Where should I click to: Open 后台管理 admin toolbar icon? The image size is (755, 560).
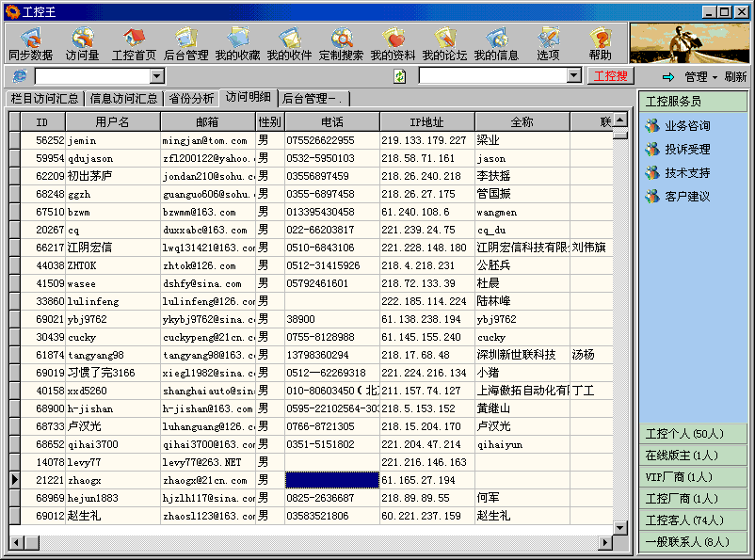186,43
